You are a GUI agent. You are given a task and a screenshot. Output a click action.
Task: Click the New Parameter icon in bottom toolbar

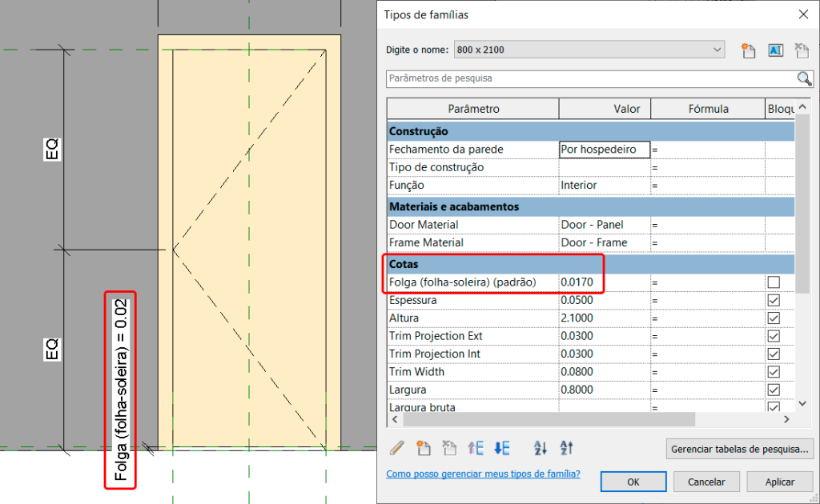click(424, 448)
